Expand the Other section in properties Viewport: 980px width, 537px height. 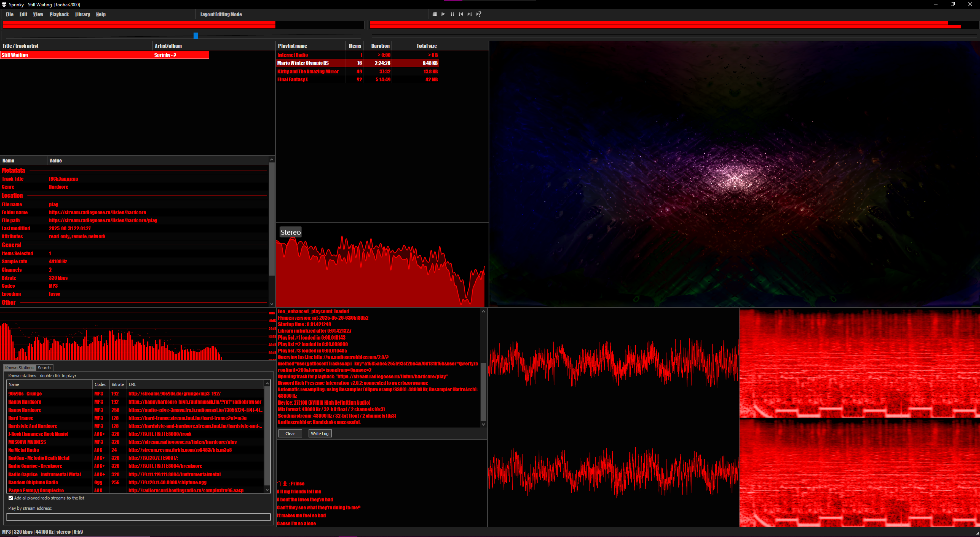click(9, 303)
